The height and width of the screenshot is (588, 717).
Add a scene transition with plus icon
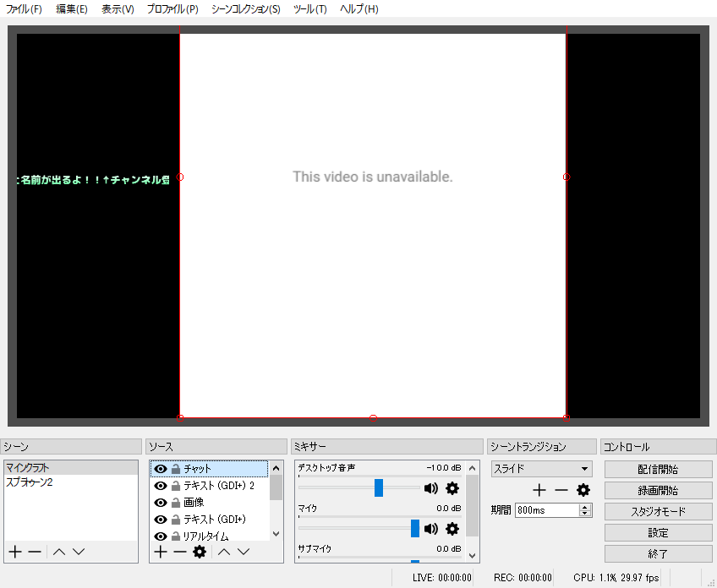coord(539,490)
